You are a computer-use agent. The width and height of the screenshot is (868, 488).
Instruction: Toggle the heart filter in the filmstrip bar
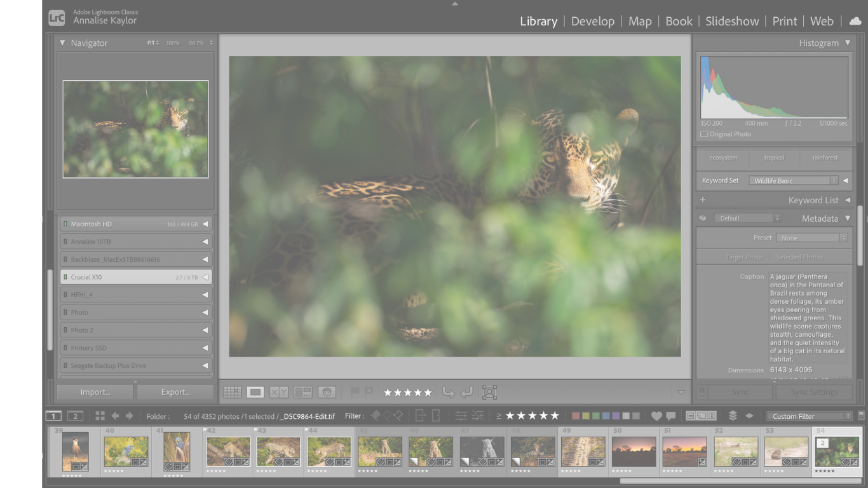coord(656,415)
